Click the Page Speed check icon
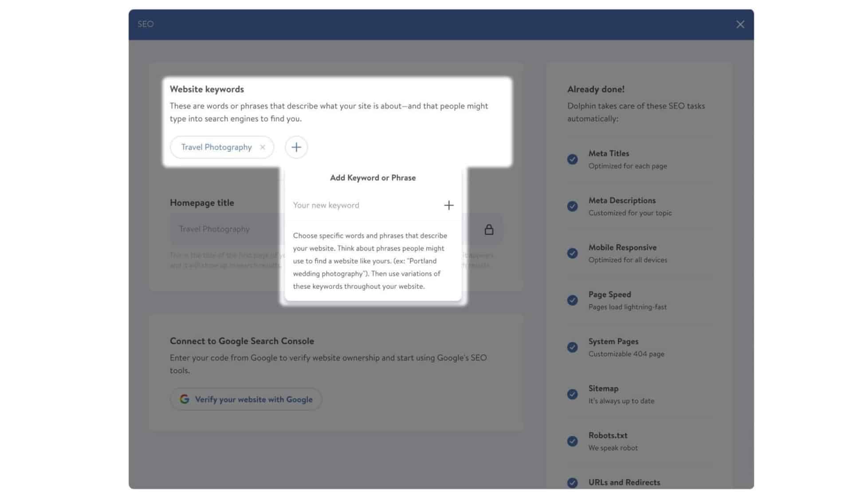The width and height of the screenshot is (868, 492). [x=573, y=300]
